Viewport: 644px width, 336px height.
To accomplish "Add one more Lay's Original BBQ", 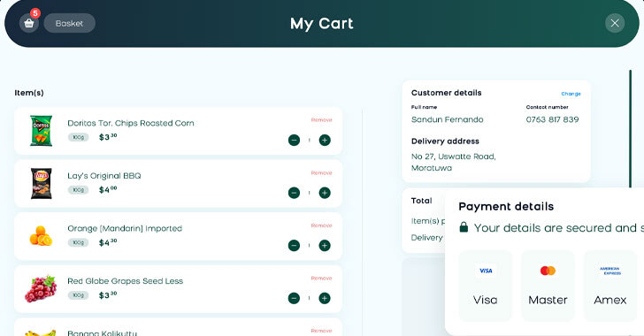I will [325, 193].
